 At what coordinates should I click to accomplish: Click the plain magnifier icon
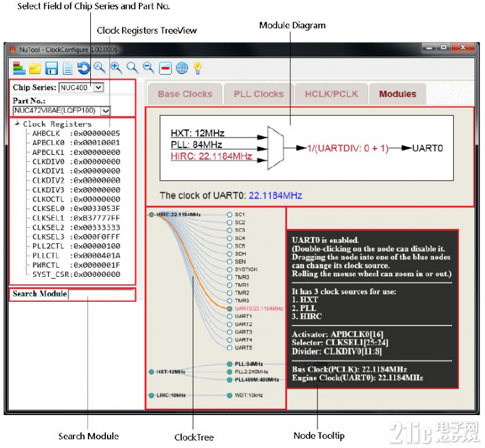[x=133, y=68]
